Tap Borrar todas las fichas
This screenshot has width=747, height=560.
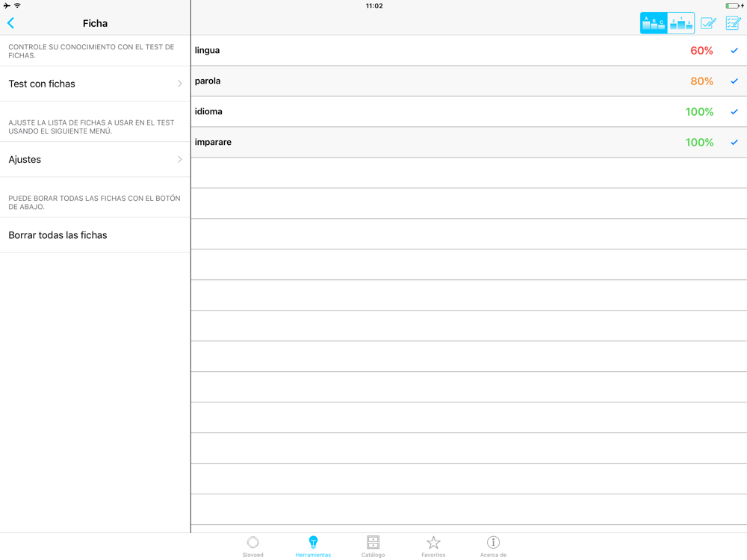[x=96, y=235]
